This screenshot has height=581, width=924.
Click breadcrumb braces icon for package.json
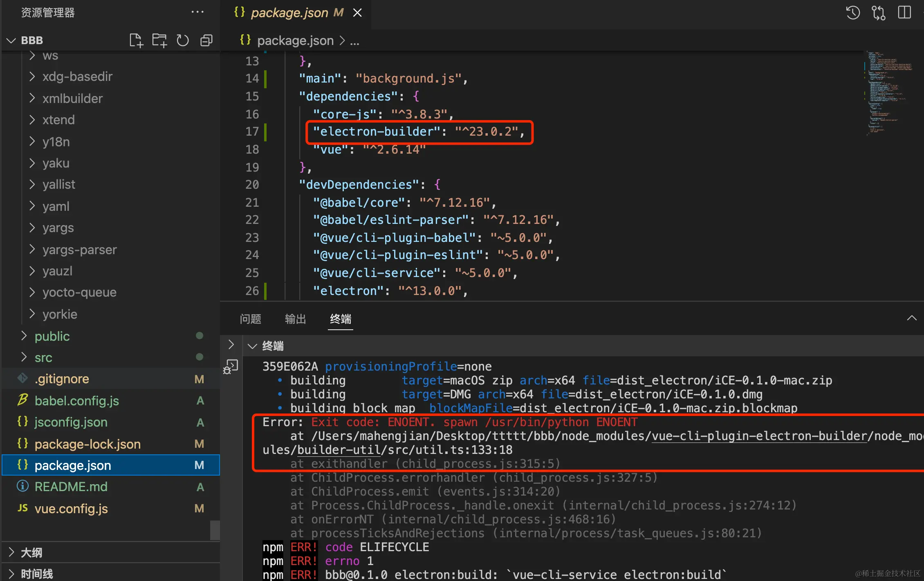tap(245, 40)
